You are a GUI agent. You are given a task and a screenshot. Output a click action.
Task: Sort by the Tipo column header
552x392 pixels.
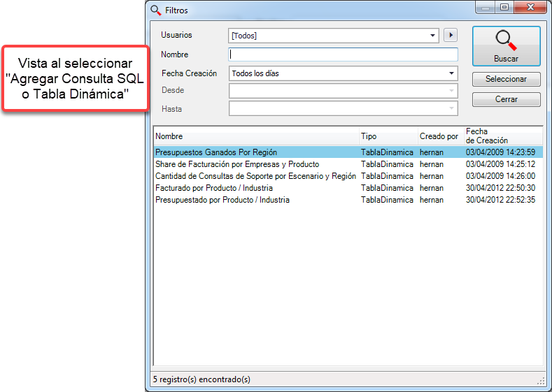click(x=388, y=136)
